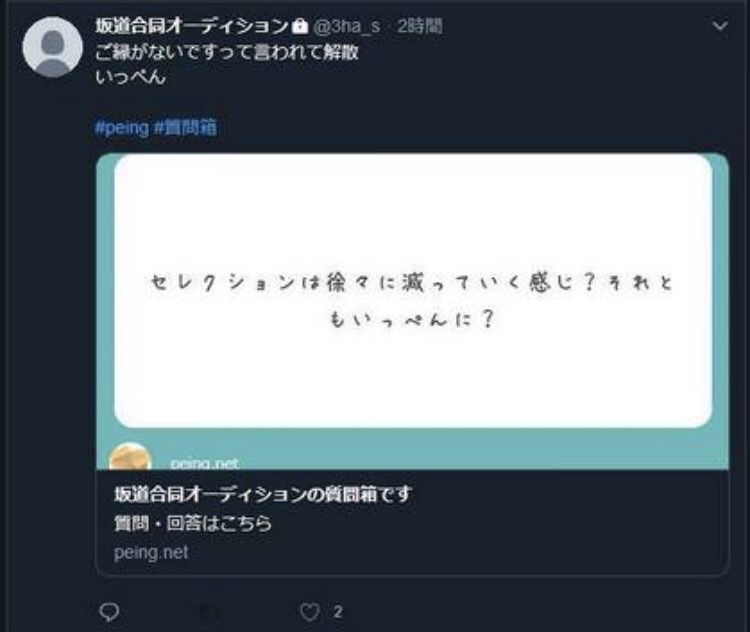Click the white question card image

(x=413, y=290)
